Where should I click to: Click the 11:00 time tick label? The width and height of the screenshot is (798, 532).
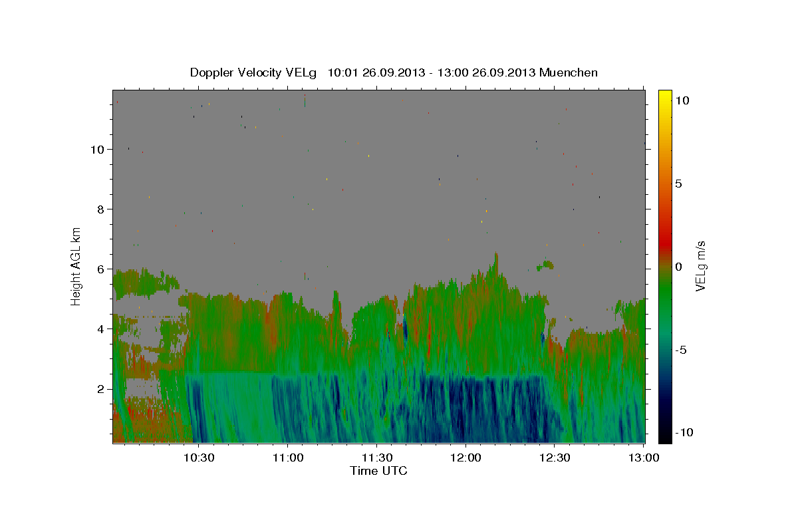(x=288, y=458)
